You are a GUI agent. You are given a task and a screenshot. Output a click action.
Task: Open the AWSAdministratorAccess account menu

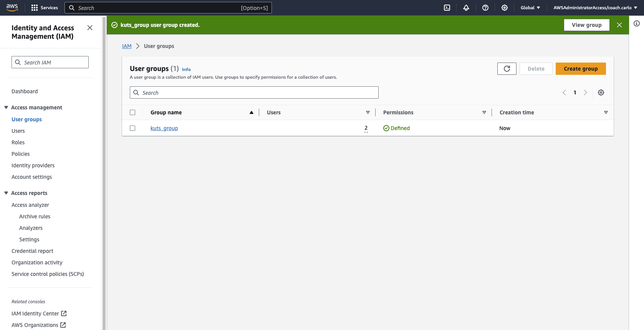(x=595, y=8)
